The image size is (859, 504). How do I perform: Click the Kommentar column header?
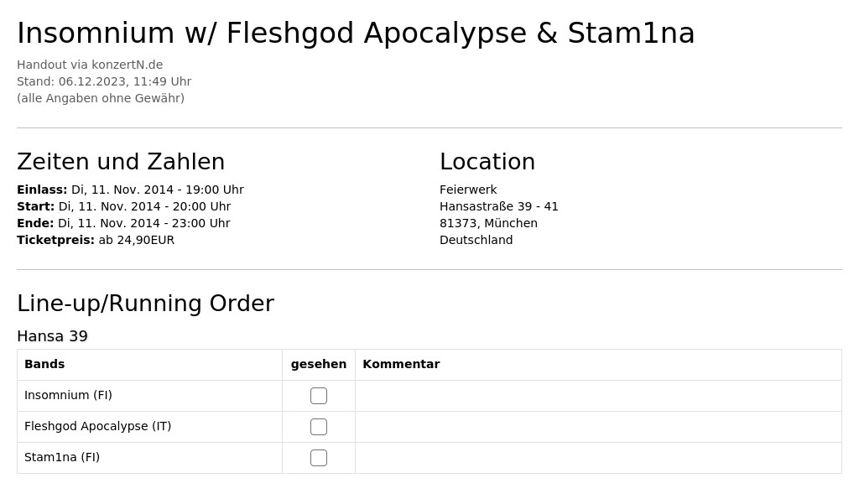[401, 364]
